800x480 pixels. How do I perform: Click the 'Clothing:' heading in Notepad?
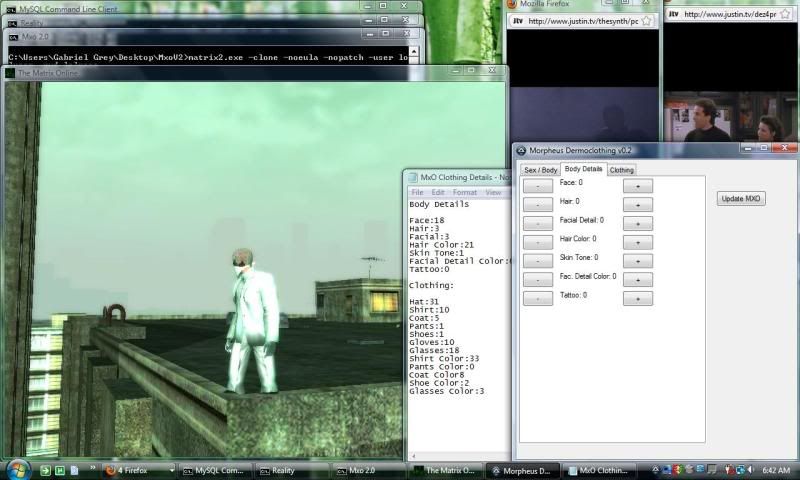tap(431, 286)
